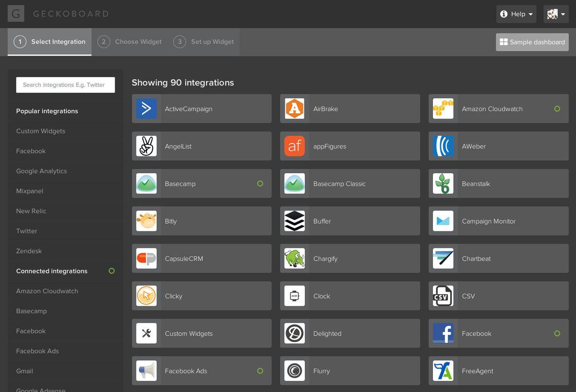Click the AngelList peace-hand icon
The height and width of the screenshot is (392, 576).
point(146,146)
